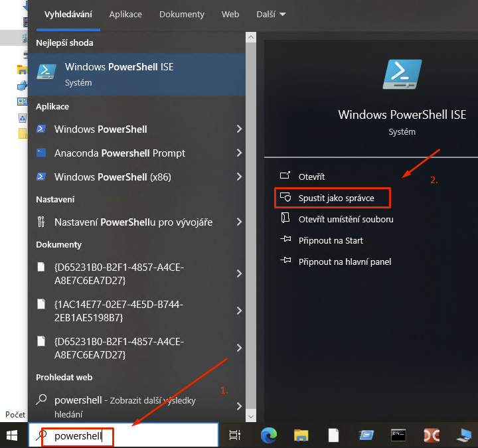Open document {1AC14E77-02E7-4E5D-B744-2EB1AE5198B7}
Screen dimensions: 478x448
tap(137, 311)
